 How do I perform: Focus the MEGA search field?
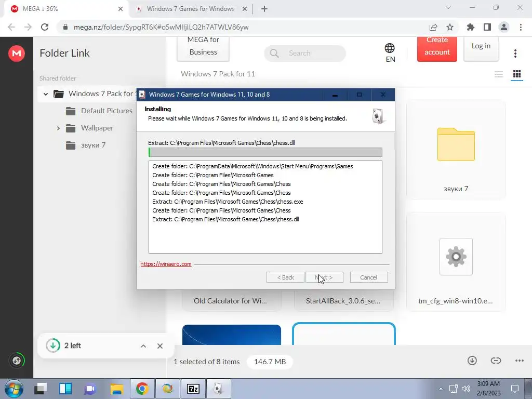point(304,54)
